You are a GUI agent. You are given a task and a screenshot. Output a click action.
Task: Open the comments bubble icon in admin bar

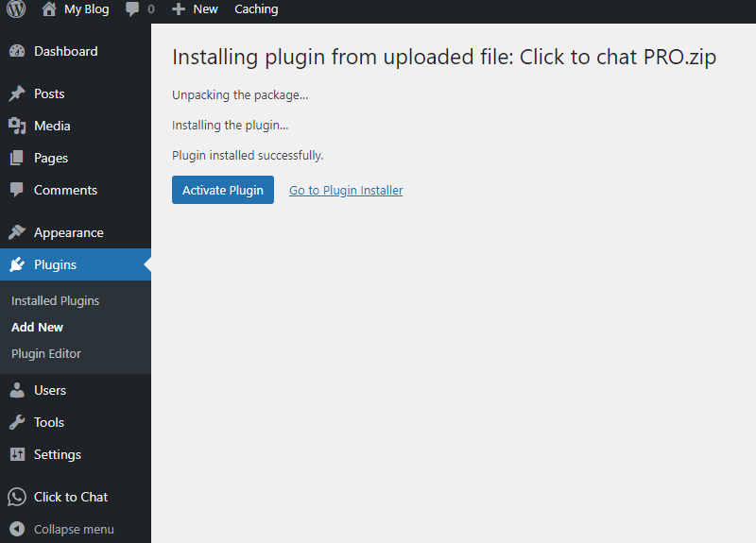132,8
